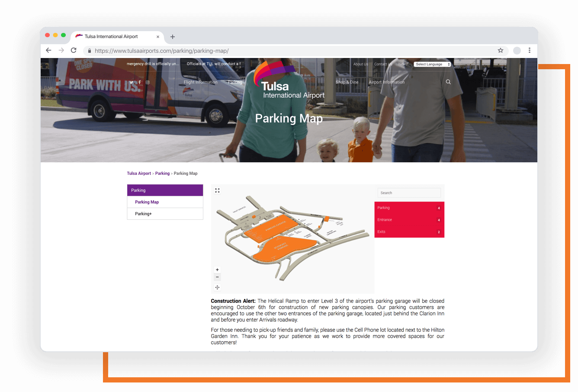The height and width of the screenshot is (392, 578).
Task: Click the map Search field
Action: point(409,193)
